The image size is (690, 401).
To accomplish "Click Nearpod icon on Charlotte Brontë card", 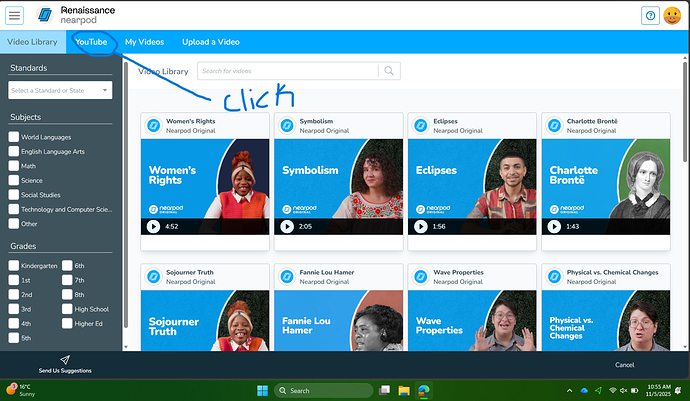I will tap(554, 125).
